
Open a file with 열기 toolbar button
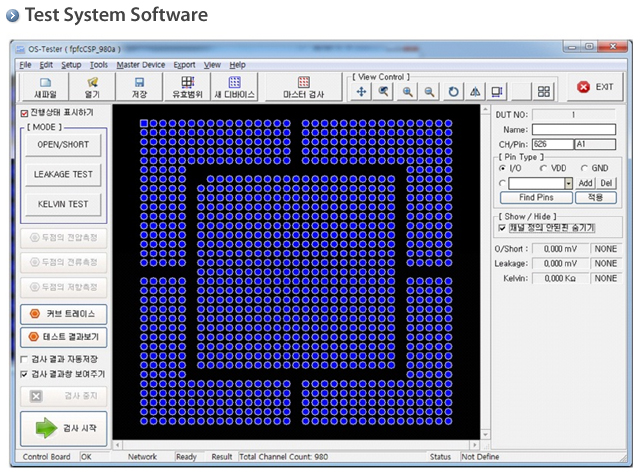point(92,87)
